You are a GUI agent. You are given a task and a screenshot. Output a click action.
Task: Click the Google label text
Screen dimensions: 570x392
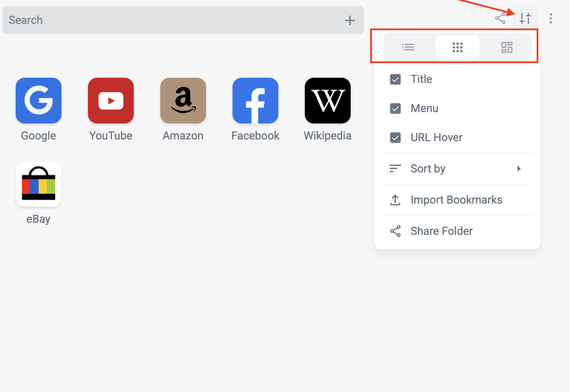click(39, 135)
